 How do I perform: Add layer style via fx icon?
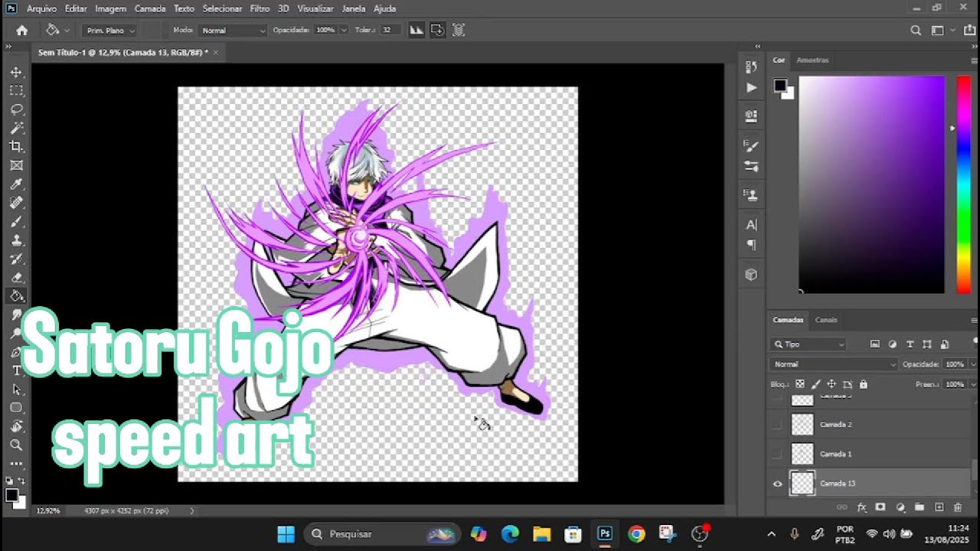[861, 507]
